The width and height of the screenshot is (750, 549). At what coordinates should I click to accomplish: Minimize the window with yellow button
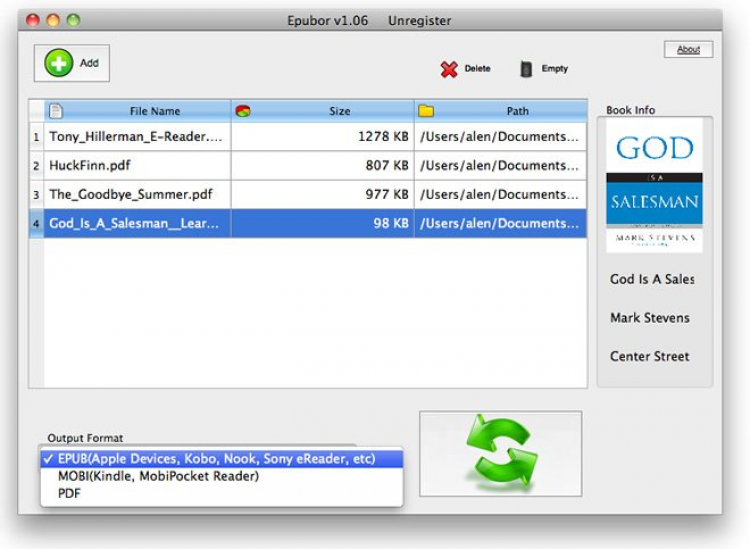point(53,21)
